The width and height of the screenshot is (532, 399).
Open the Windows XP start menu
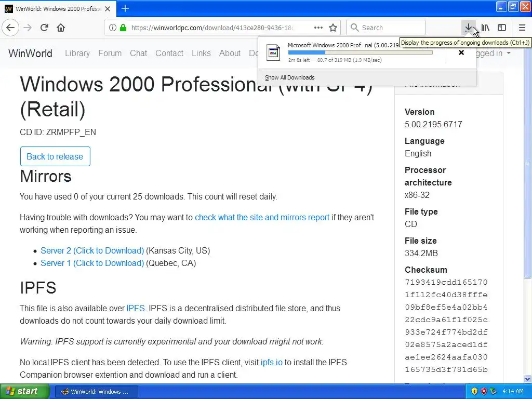(x=25, y=391)
